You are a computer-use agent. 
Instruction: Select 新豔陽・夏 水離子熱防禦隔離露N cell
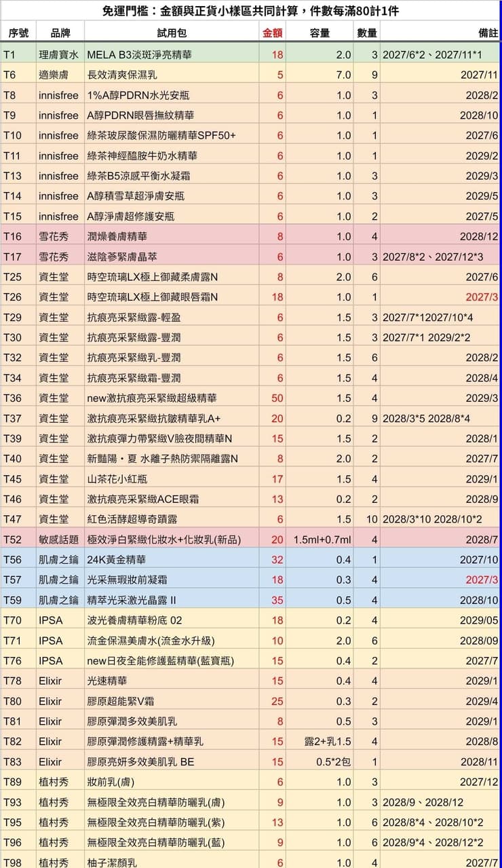172,459
